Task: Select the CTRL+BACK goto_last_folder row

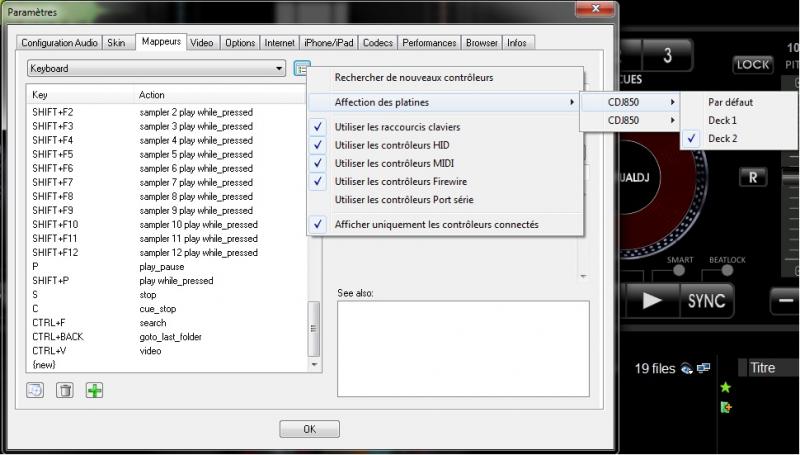Action: click(167, 337)
